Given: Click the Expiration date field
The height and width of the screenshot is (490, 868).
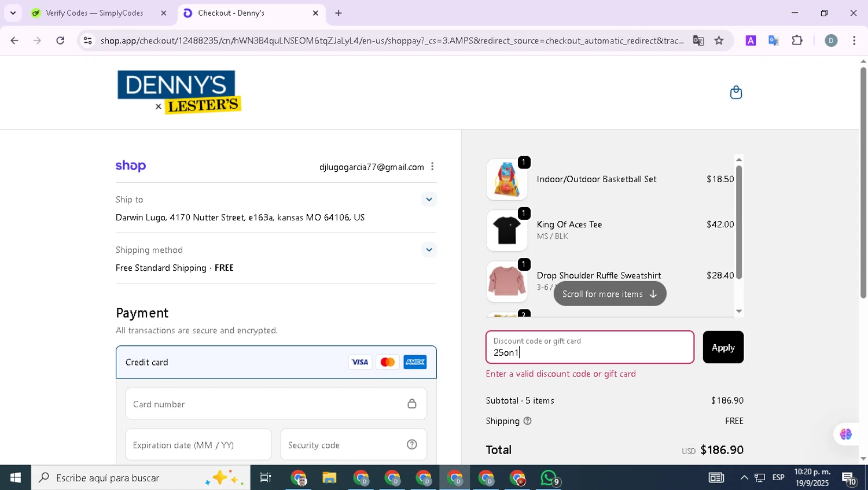Looking at the screenshot, I should point(198,445).
